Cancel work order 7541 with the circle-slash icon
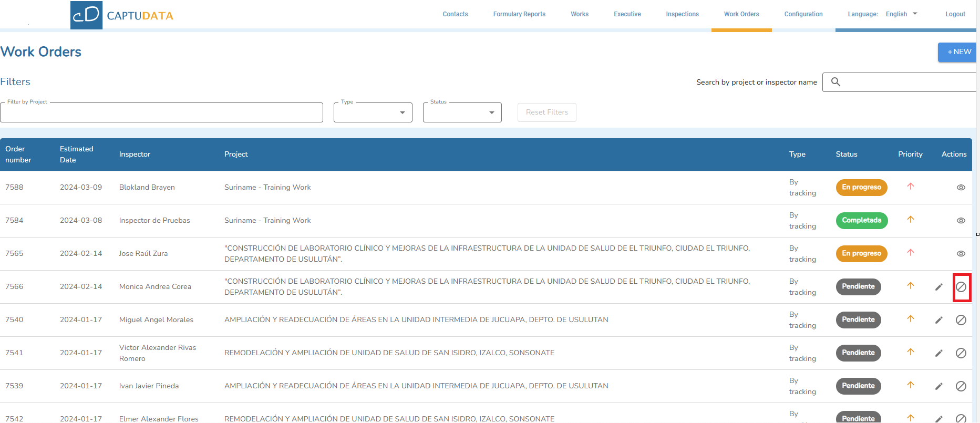The height and width of the screenshot is (423, 980). [x=961, y=353]
